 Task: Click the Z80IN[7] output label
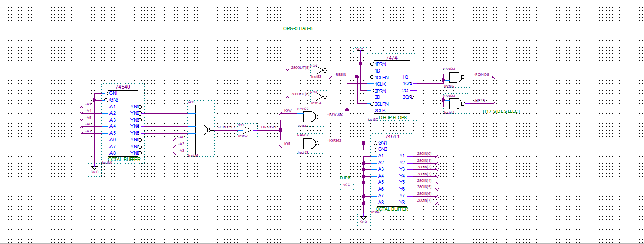pyautogui.click(x=424, y=200)
